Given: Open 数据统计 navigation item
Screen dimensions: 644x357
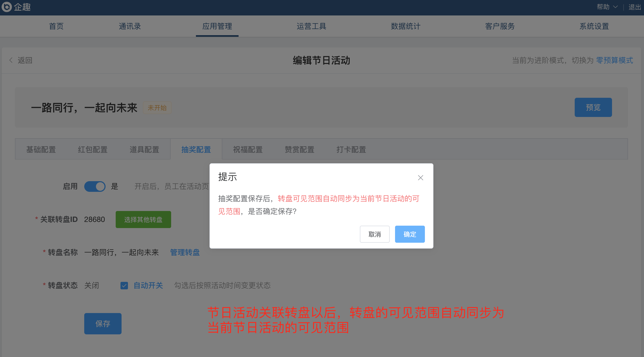Looking at the screenshot, I should coord(405,26).
